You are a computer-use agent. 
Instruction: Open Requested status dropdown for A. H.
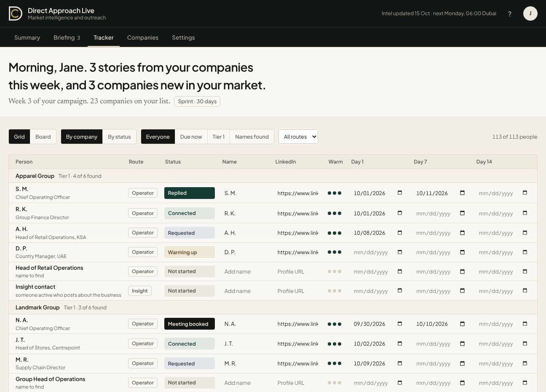coord(190,233)
